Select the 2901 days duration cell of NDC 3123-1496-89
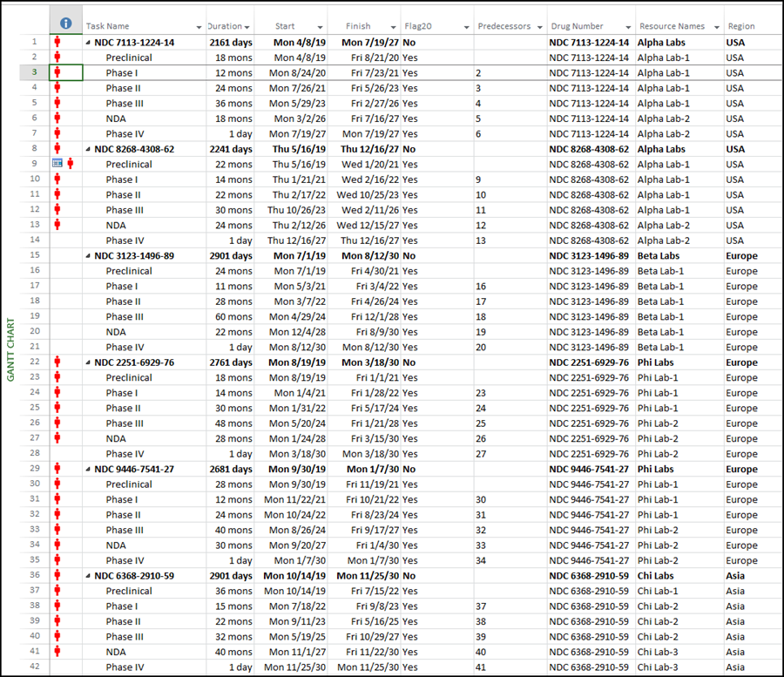The width and height of the screenshot is (784, 677). point(228,255)
